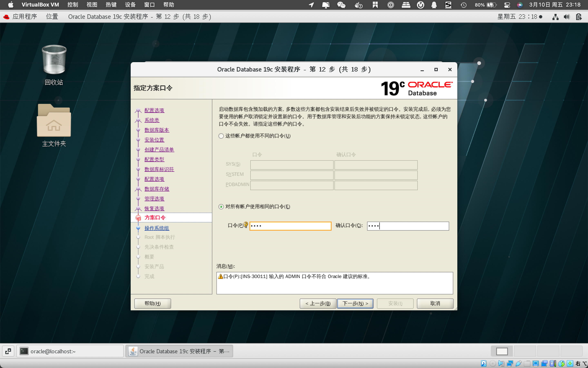Click the 帮助(H) button
Viewport: 588px width, 368px height.
(x=153, y=303)
